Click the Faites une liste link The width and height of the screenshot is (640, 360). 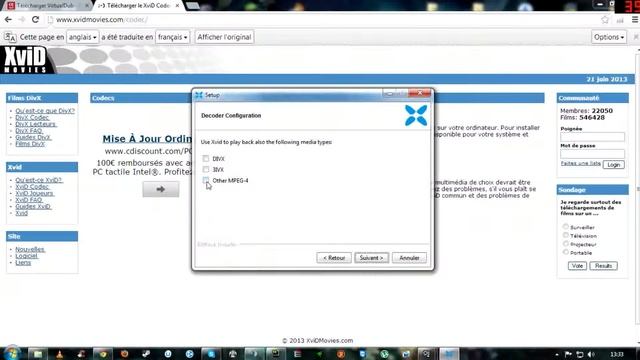[x=580, y=163]
